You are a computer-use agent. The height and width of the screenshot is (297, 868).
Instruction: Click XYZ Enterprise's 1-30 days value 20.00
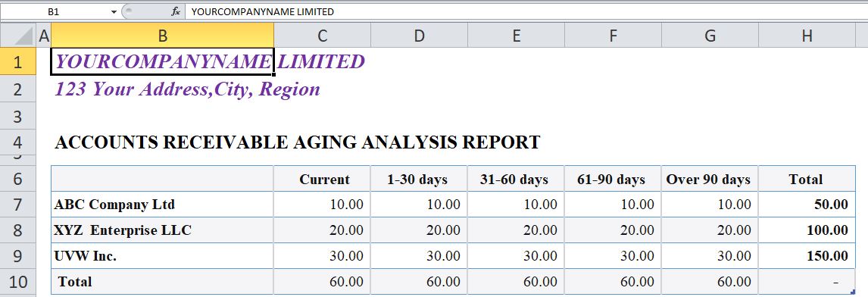coord(419,230)
